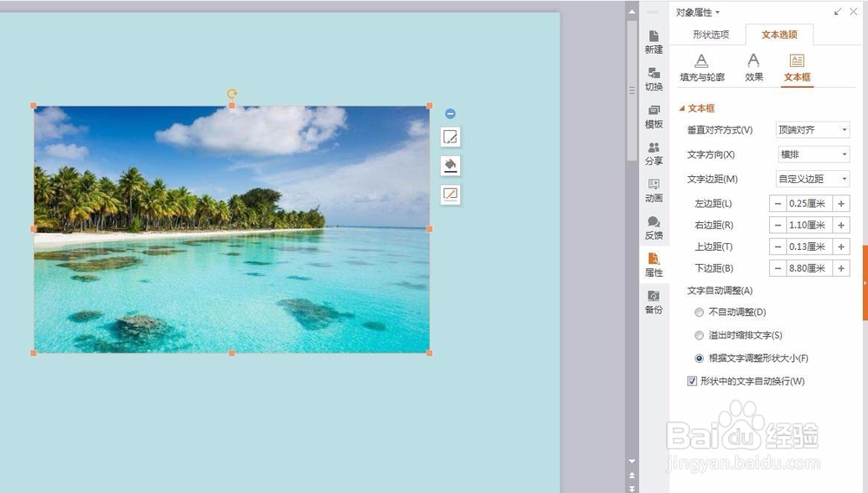Switch to the 文本选项 tab

[x=779, y=35]
